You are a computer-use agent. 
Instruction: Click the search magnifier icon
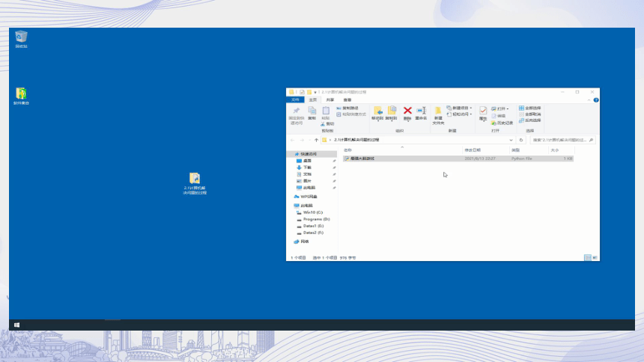(x=591, y=140)
